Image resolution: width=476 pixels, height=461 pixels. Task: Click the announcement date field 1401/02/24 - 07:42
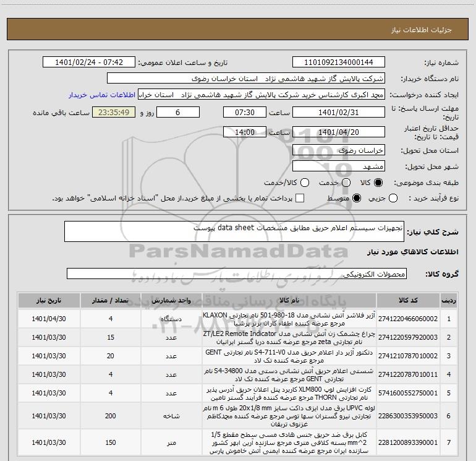(x=88, y=62)
